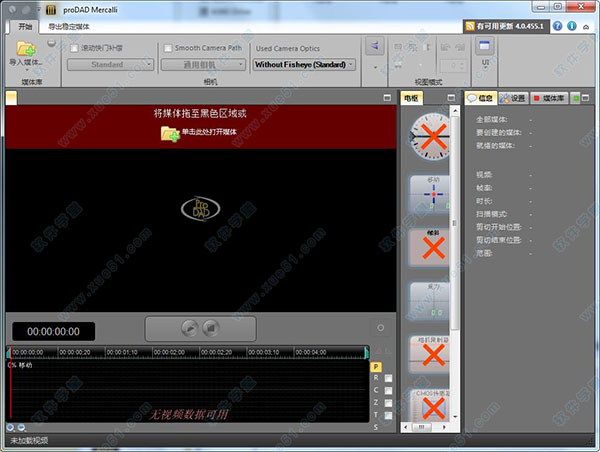
Task: Click the 移动 crosshair motion thumbnail
Action: click(429, 195)
